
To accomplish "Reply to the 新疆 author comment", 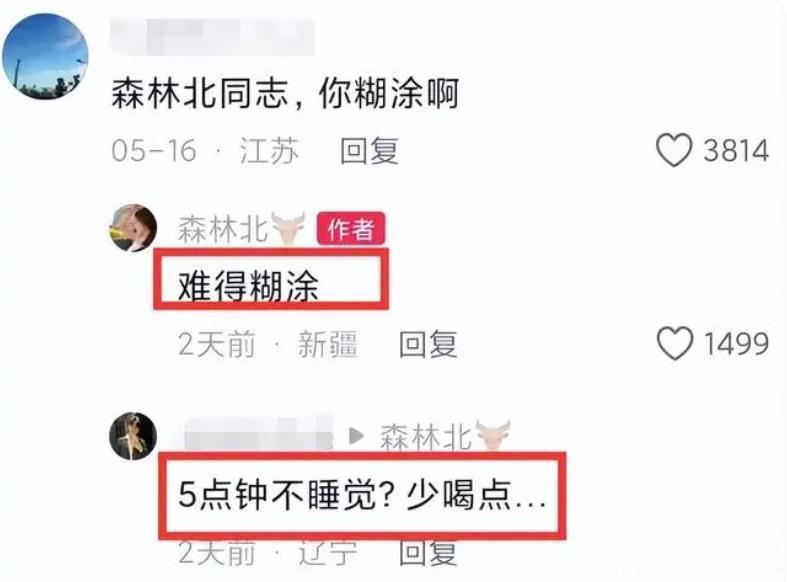I will tap(428, 344).
